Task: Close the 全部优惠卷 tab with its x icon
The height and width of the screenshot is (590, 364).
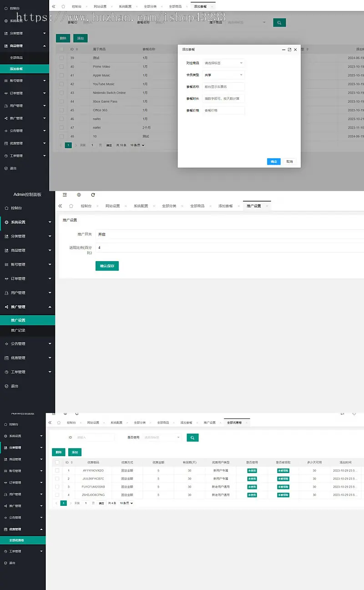Action: click(247, 423)
